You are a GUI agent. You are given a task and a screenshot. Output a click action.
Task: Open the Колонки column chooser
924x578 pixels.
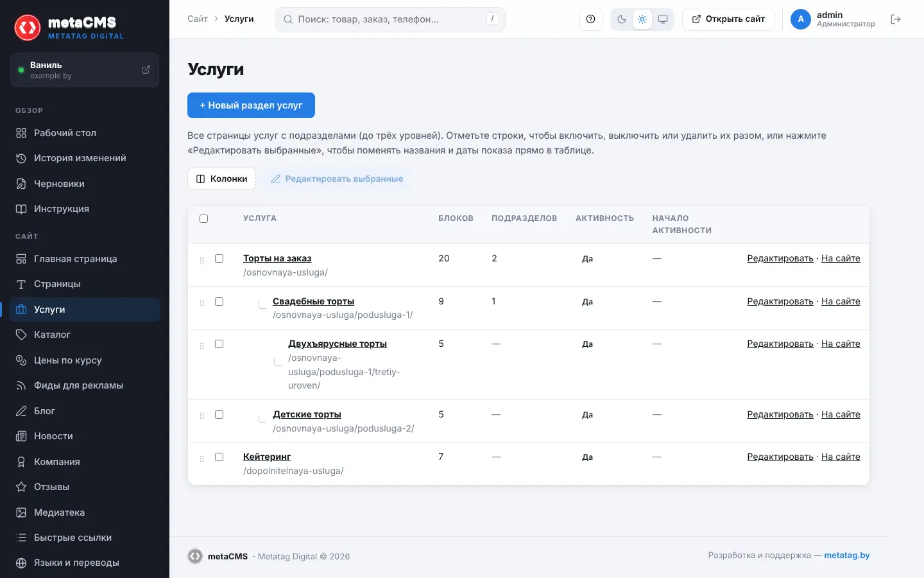[221, 179]
